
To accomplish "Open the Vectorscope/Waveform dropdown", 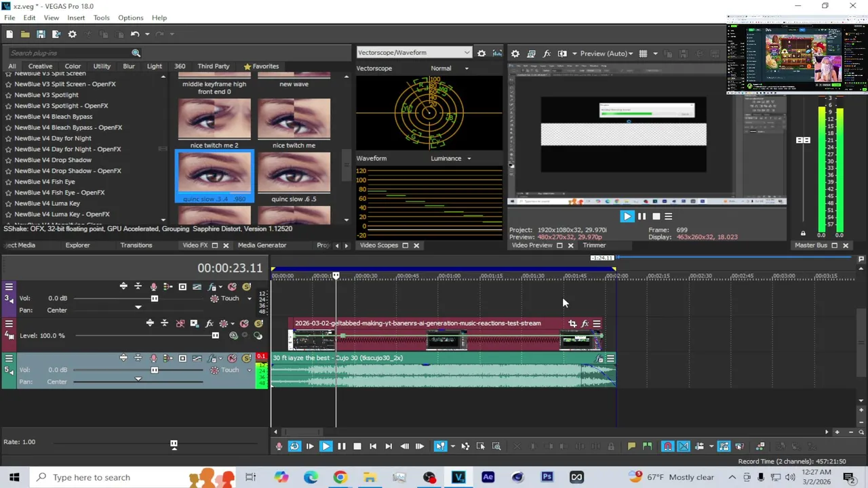I will tap(414, 53).
